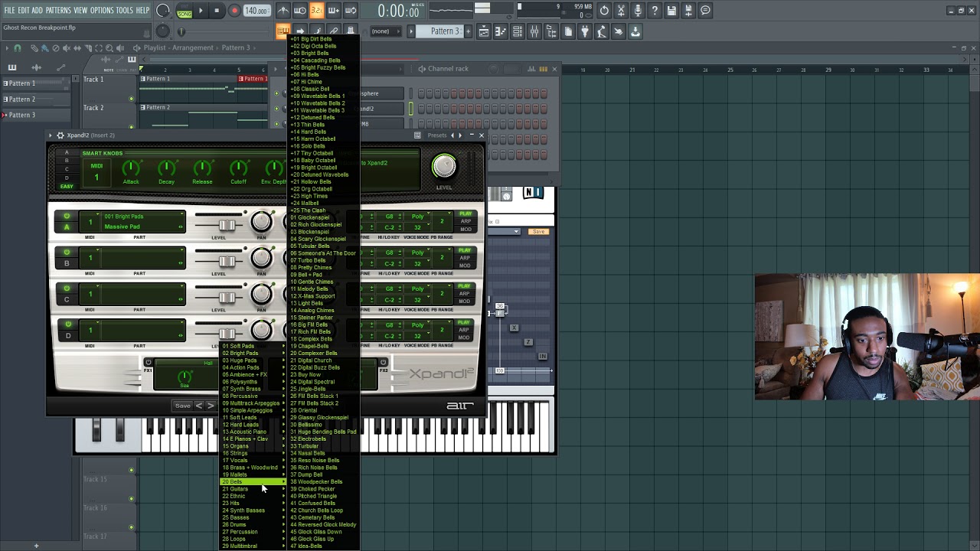The height and width of the screenshot is (551, 980).
Task: Choose 20 Bells category in Xpand!2 menu
Action: pyautogui.click(x=253, y=481)
